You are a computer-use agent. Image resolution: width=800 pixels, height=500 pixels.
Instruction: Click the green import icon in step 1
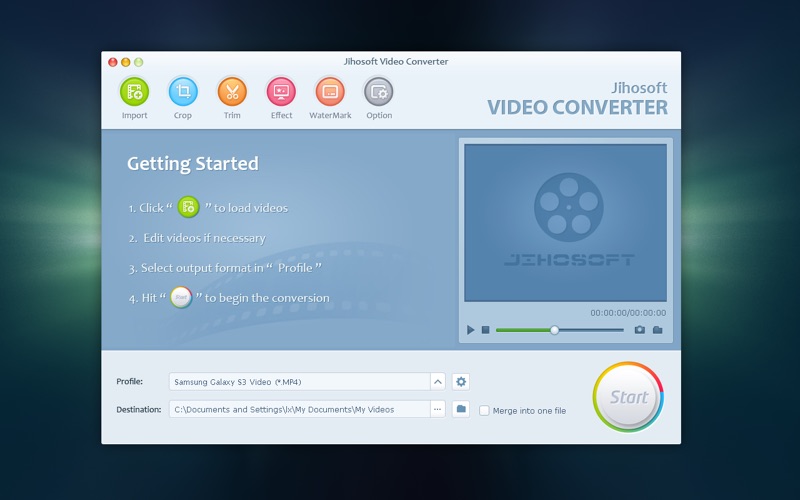point(188,207)
